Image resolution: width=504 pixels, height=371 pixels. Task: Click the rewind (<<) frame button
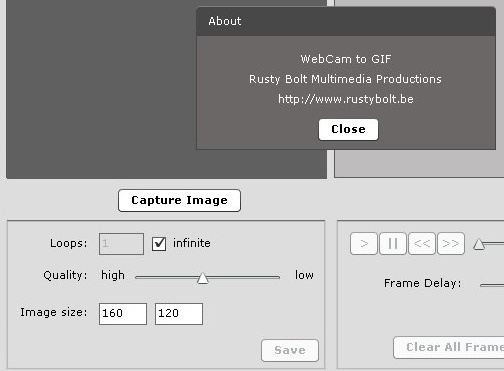(422, 244)
